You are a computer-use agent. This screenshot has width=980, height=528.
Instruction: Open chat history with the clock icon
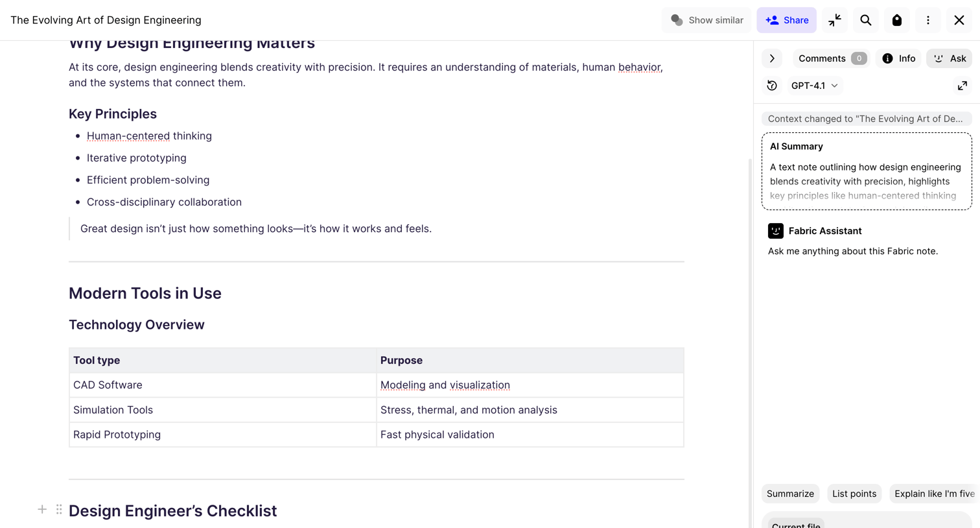[772, 86]
